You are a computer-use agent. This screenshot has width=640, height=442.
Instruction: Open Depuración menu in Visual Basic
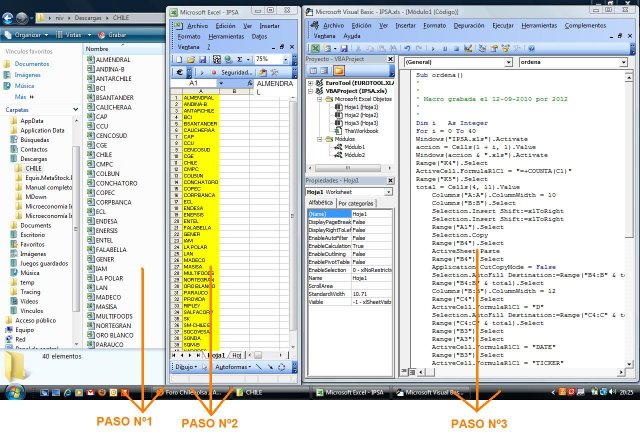[469, 26]
